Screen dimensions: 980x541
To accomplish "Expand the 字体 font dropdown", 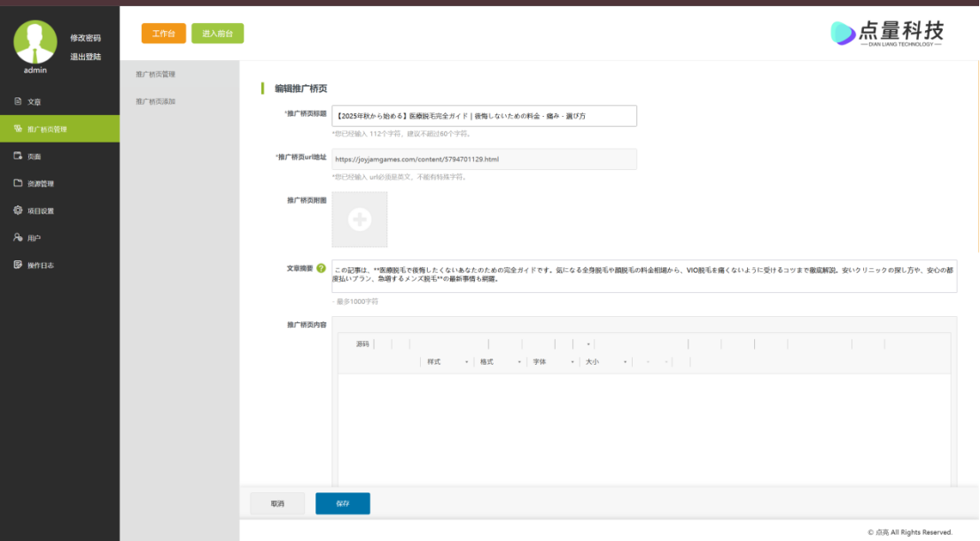I will [x=553, y=362].
